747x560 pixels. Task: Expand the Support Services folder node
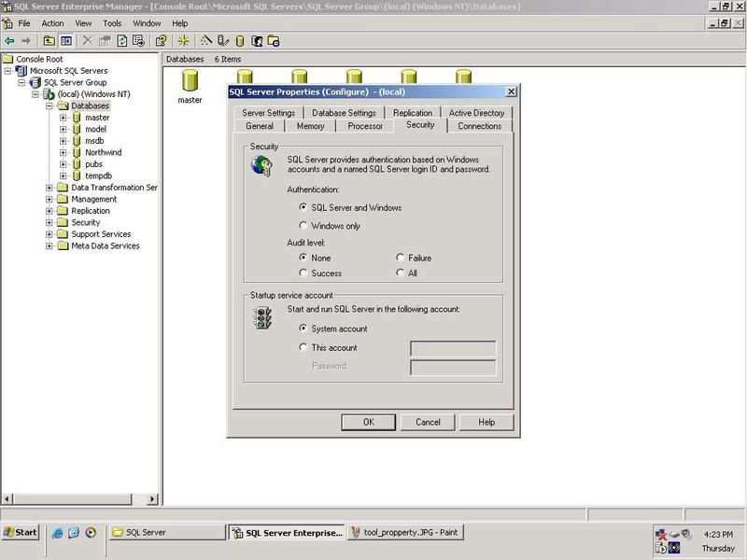[x=49, y=234]
